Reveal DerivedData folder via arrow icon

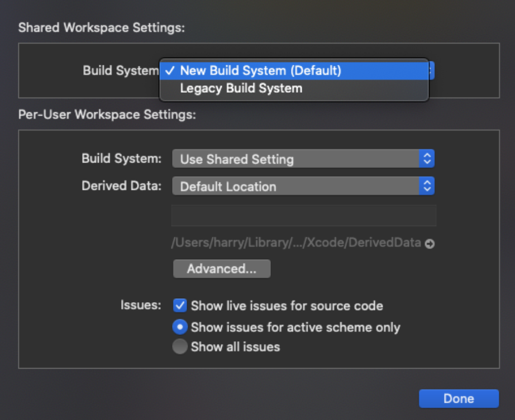pos(430,244)
